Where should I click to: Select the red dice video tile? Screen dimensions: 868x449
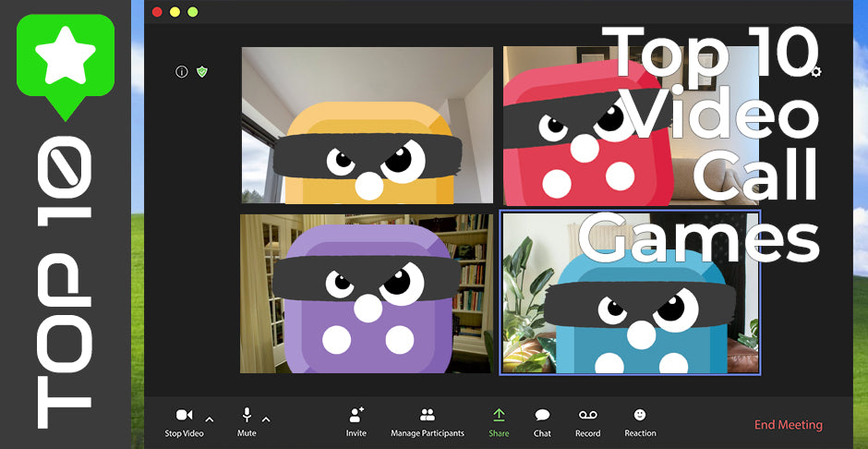631,125
